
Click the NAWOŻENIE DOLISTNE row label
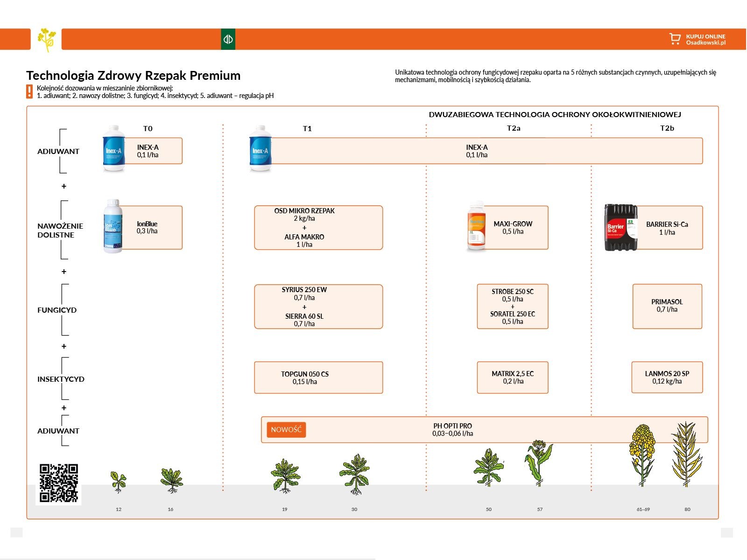(60, 230)
